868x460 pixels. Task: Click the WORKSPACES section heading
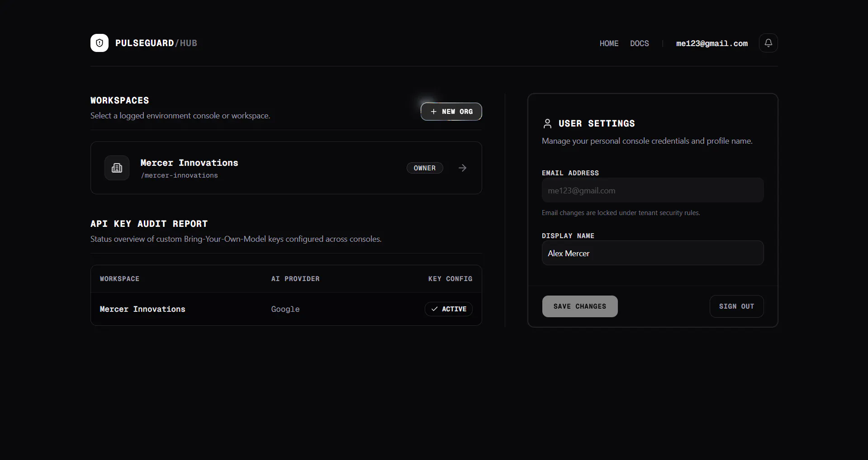pyautogui.click(x=119, y=100)
